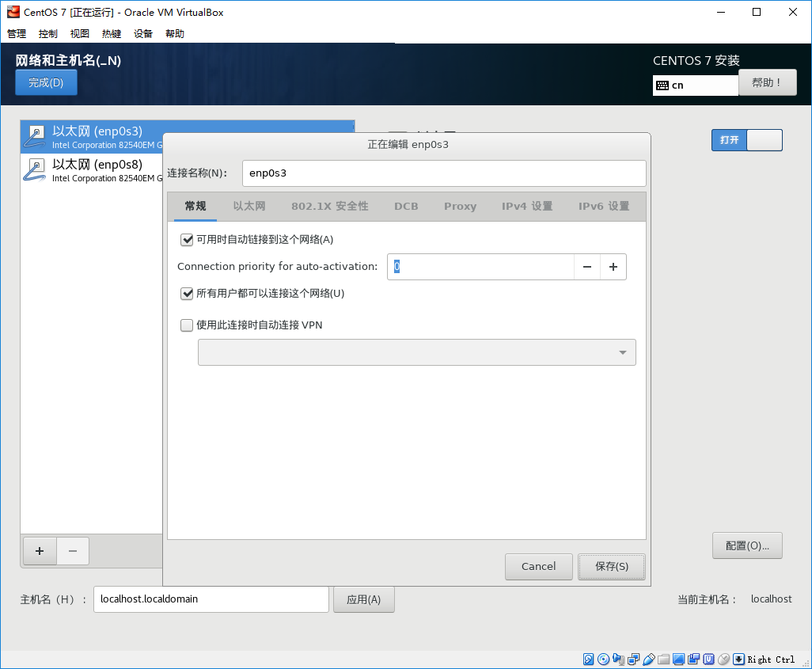Image resolution: width=812 pixels, height=669 pixels.
Task: Open the shared folders status icon
Action: point(663,659)
